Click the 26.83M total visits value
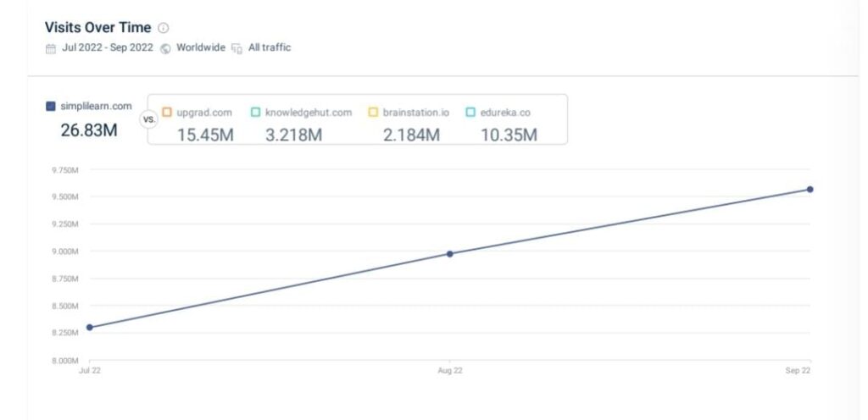The height and width of the screenshot is (420, 868). [89, 130]
